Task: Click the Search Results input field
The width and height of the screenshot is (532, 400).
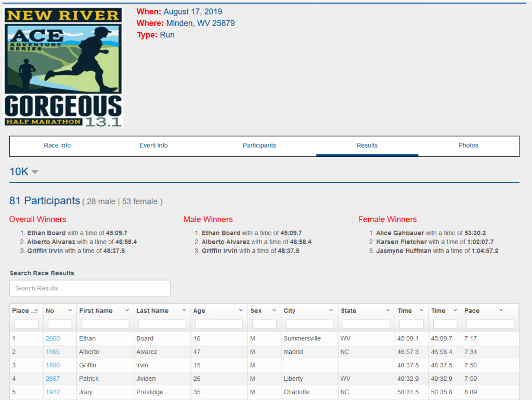Action: pyautogui.click(x=90, y=288)
